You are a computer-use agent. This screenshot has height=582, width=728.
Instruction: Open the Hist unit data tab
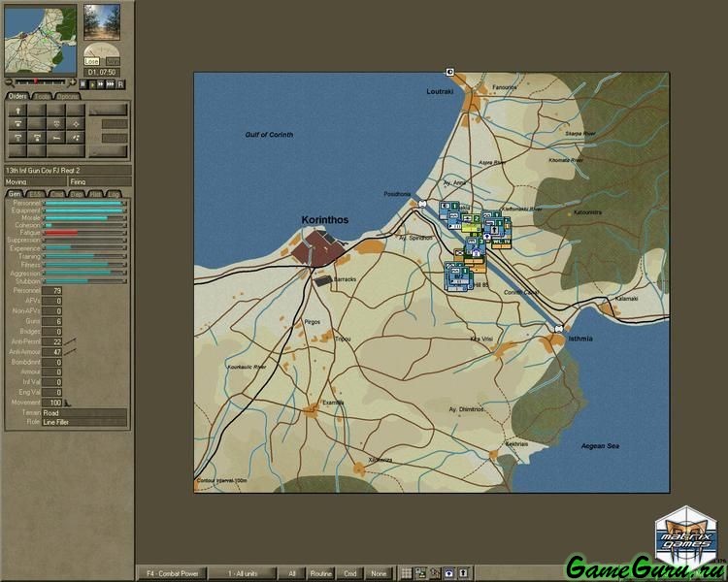(x=95, y=194)
